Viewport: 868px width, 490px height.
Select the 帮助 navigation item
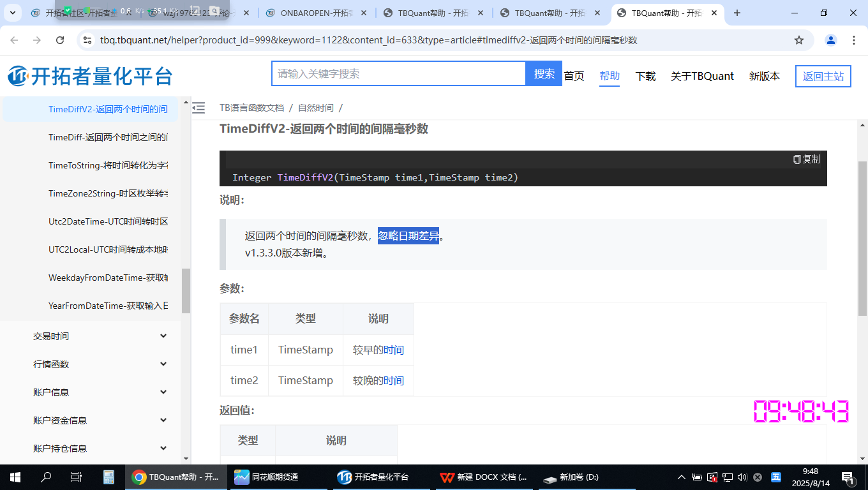[610, 76]
